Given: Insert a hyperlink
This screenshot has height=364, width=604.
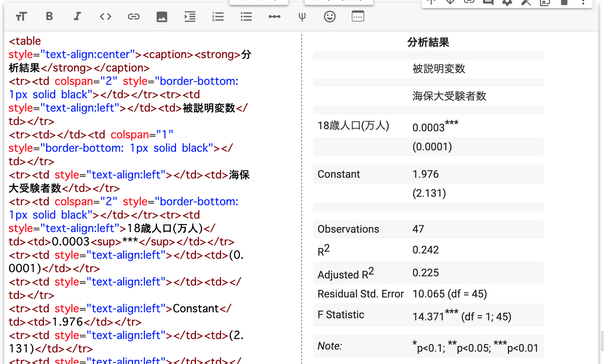Looking at the screenshot, I should coord(133,17).
